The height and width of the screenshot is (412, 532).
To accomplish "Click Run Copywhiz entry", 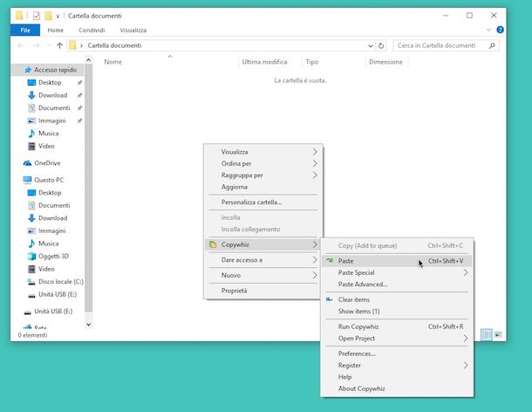I will [397, 326].
